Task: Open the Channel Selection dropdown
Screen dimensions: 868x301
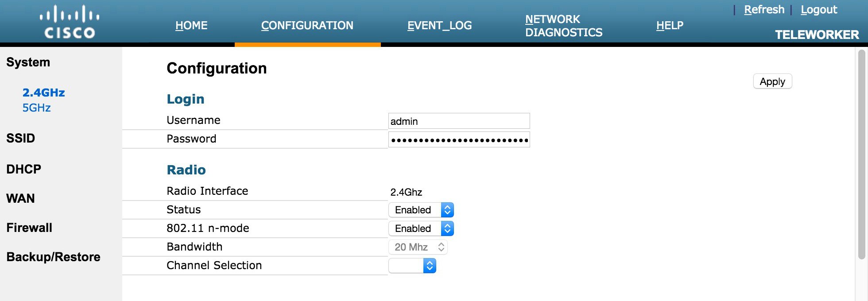Action: tap(412, 266)
